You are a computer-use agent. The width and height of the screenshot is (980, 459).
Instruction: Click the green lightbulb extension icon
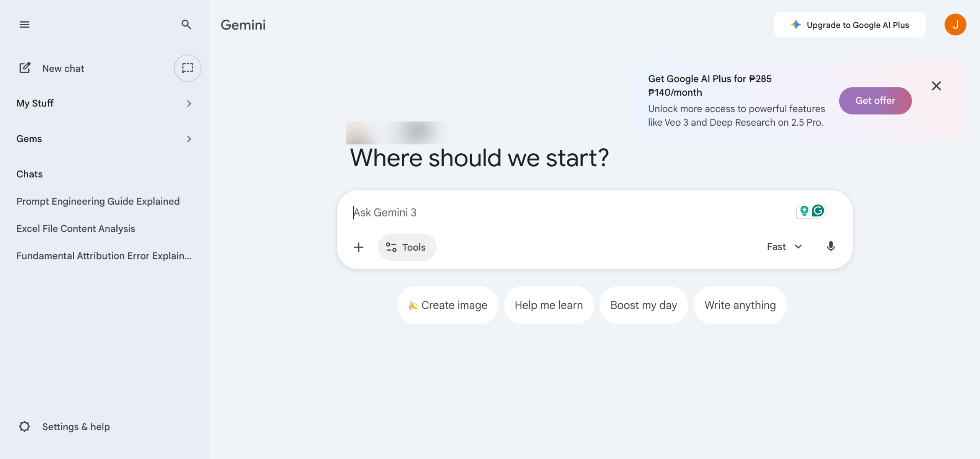[804, 211]
